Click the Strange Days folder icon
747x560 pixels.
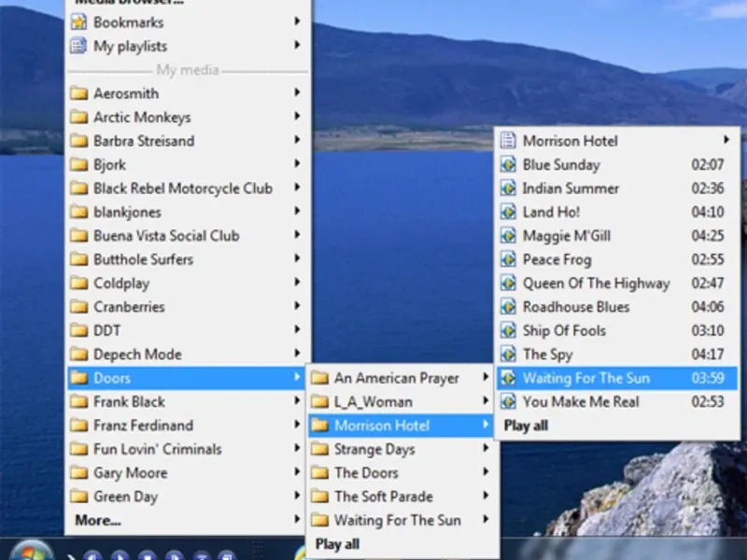pos(319,449)
